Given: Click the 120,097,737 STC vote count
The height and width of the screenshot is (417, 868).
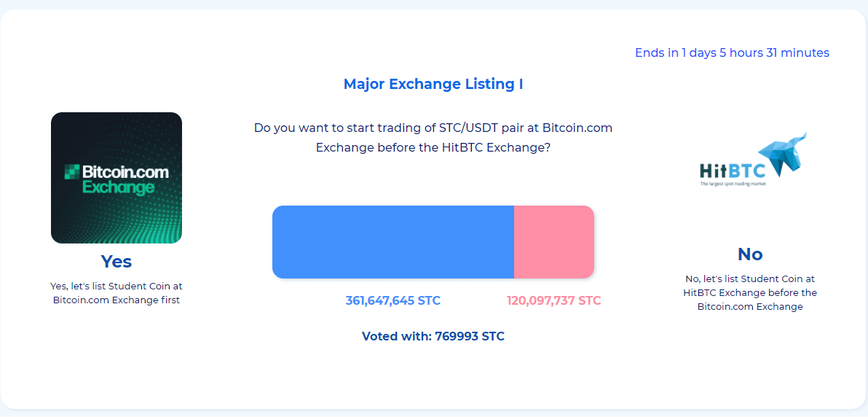Looking at the screenshot, I should point(553,300).
